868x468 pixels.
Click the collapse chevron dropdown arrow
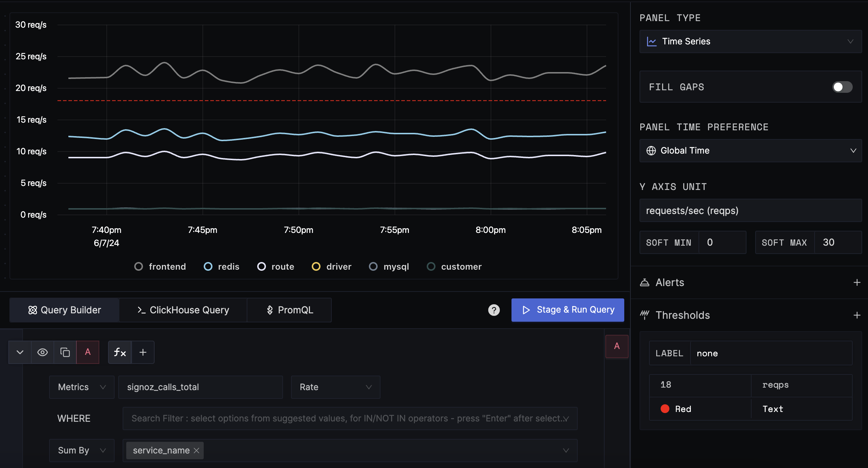[x=20, y=352]
